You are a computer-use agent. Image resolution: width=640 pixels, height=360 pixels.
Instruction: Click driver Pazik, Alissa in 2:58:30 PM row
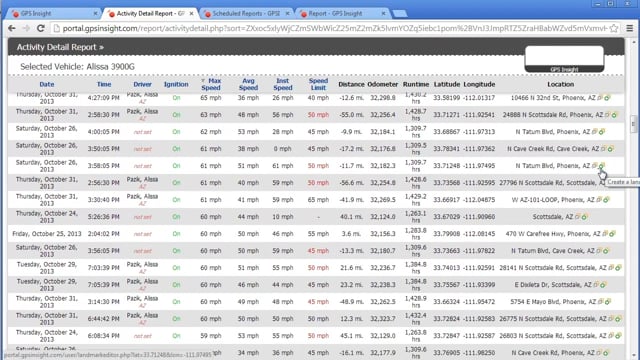click(x=142, y=111)
